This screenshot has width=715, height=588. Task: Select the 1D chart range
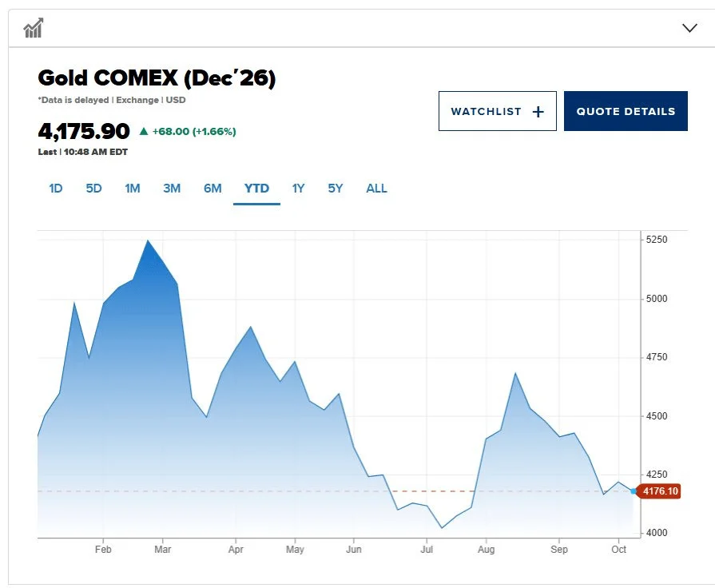coord(56,189)
